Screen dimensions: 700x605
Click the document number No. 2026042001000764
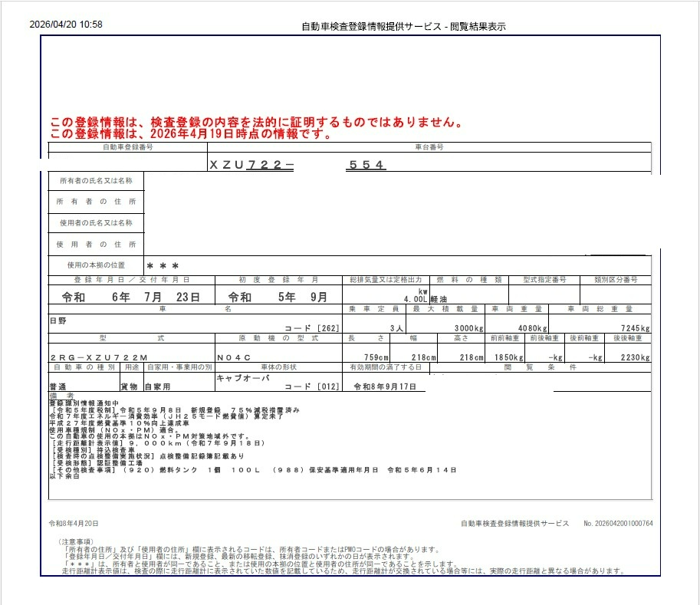pos(618,523)
